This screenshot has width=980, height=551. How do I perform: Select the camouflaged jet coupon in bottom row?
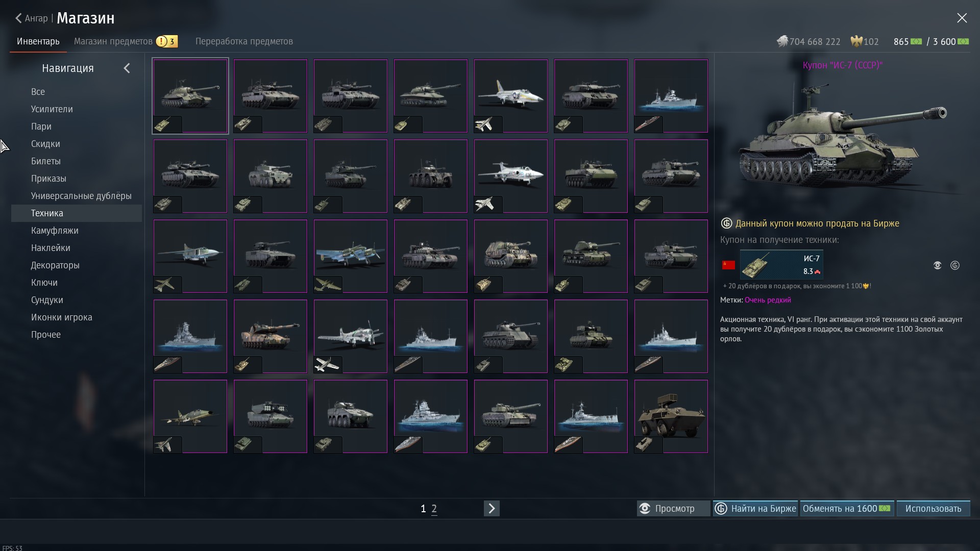coord(190,416)
